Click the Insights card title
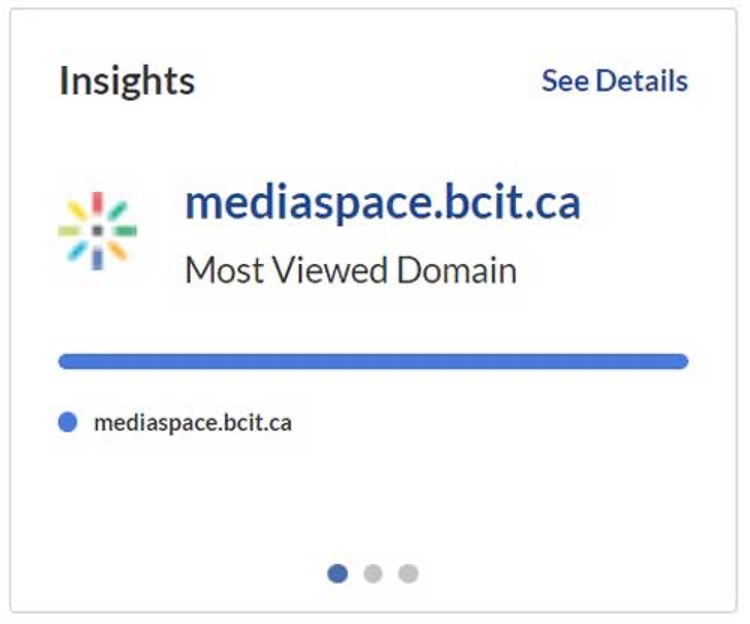750x624 pixels. [x=127, y=81]
